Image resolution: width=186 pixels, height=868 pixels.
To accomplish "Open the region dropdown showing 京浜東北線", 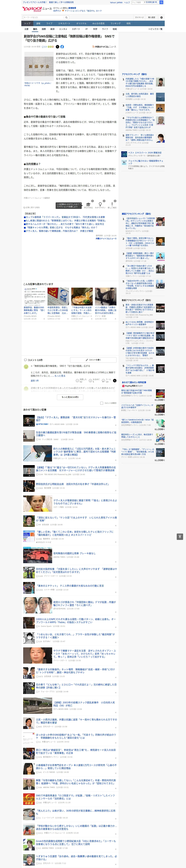I will coord(151,2).
